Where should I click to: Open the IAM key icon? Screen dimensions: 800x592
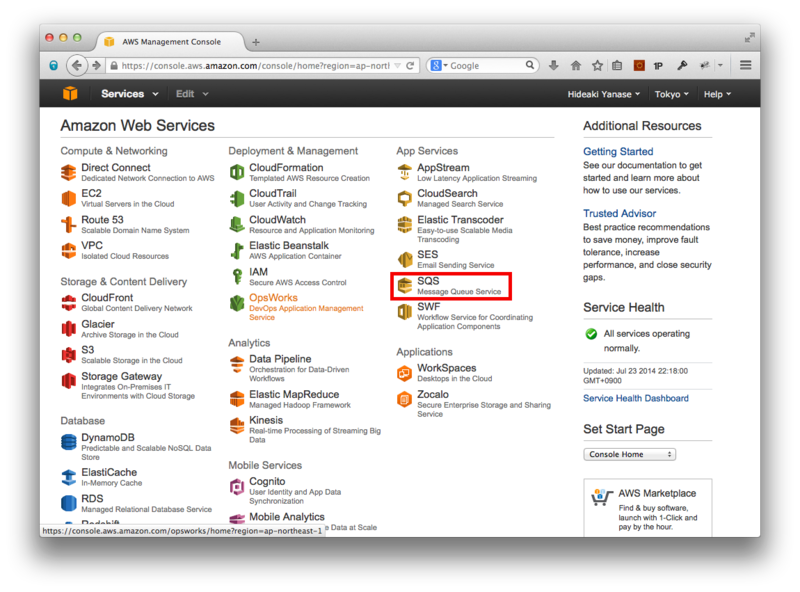pyautogui.click(x=237, y=277)
